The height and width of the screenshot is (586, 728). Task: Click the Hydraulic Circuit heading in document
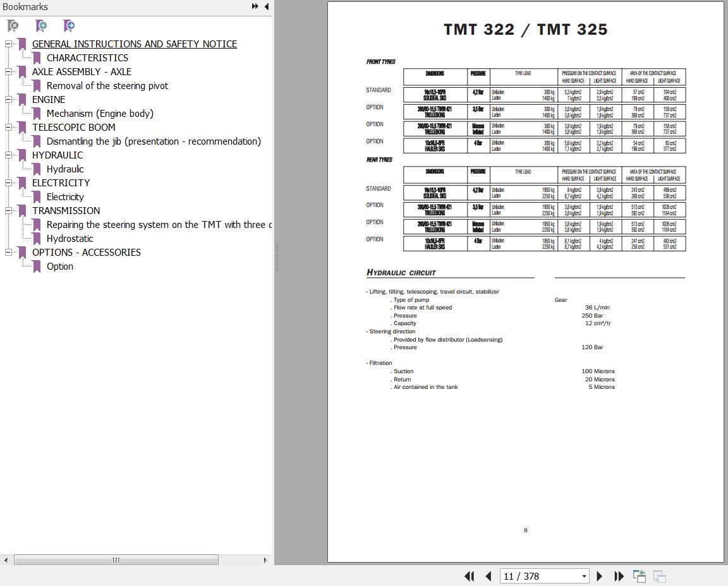[x=401, y=272]
